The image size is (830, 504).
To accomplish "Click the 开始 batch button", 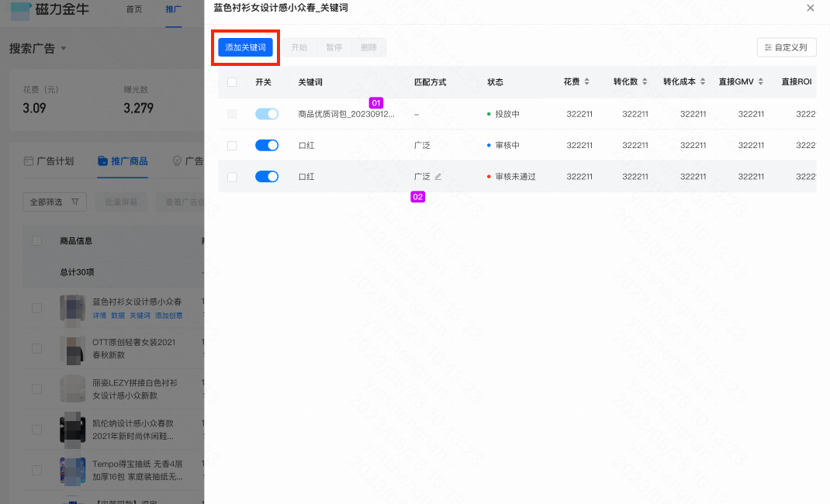I will click(x=299, y=47).
